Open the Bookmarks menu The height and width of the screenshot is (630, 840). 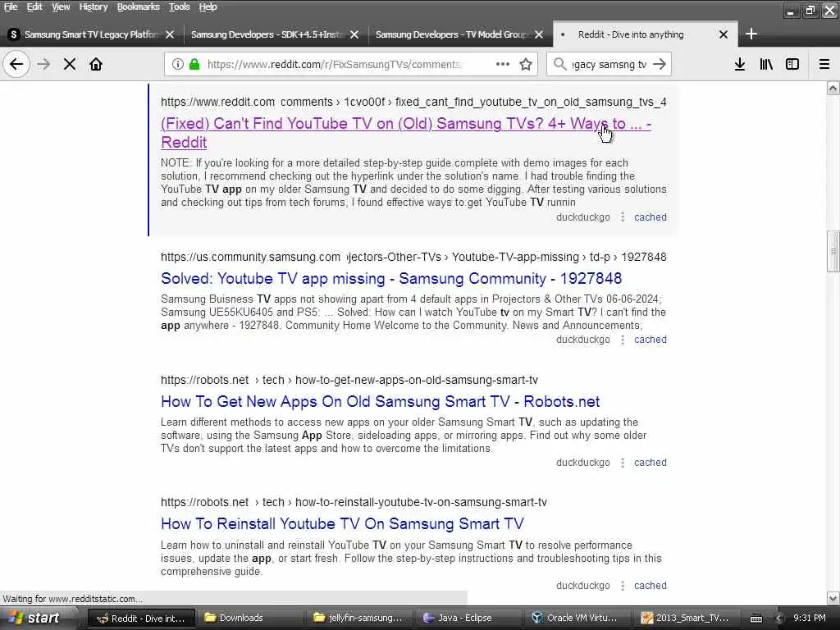pyautogui.click(x=138, y=7)
